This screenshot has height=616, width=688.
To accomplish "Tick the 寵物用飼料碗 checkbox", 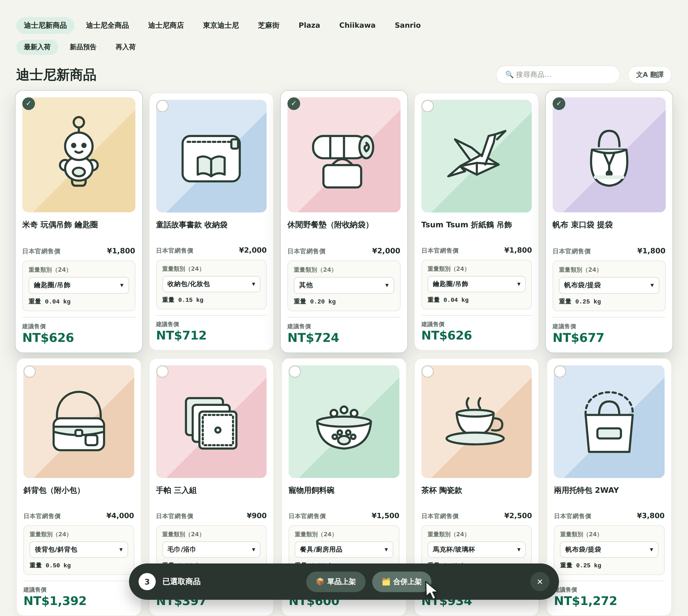I will (295, 371).
